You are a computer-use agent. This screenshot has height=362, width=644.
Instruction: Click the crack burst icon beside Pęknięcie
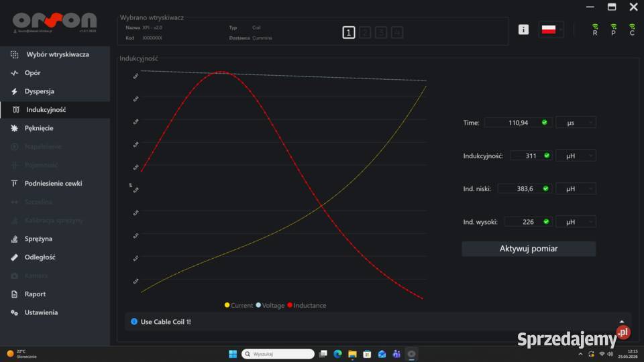14,128
